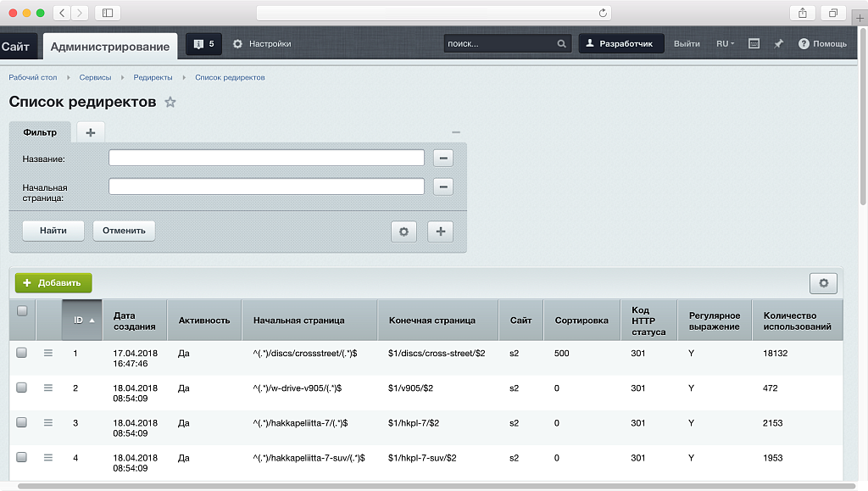
Task: Click the Настройки gear icon in top bar
Action: [238, 43]
